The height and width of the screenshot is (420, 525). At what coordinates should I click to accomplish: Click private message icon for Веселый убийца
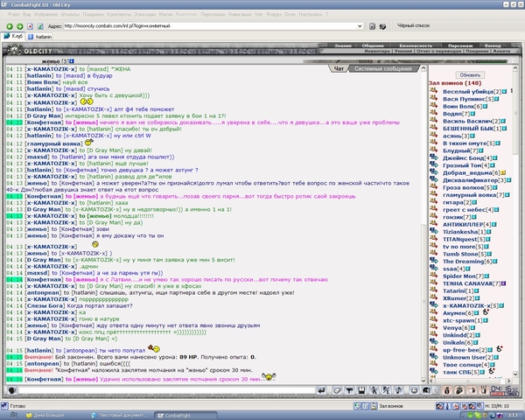pyautogui.click(x=434, y=90)
